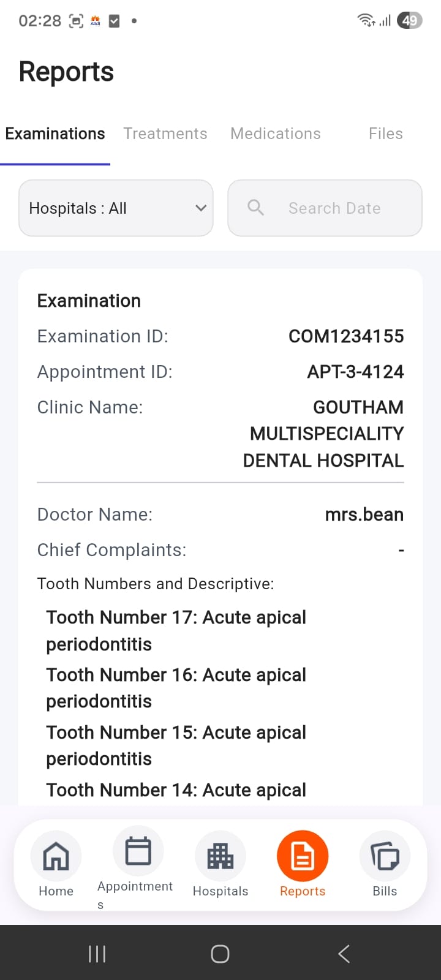Tap the Examination ID COM1234155 value
Image resolution: width=441 pixels, height=980 pixels.
coord(346,336)
